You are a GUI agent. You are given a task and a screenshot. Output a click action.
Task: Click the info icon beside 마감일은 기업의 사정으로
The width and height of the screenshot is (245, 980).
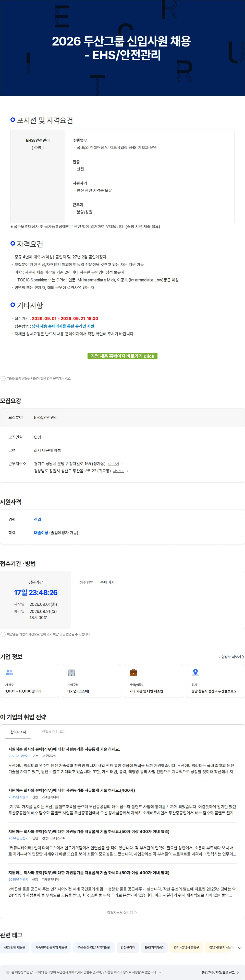tap(3, 634)
